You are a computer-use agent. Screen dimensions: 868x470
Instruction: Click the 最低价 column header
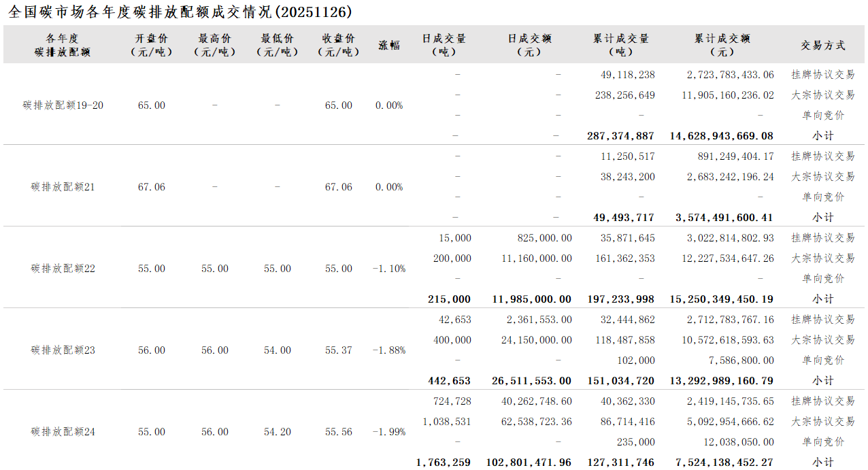(x=277, y=45)
